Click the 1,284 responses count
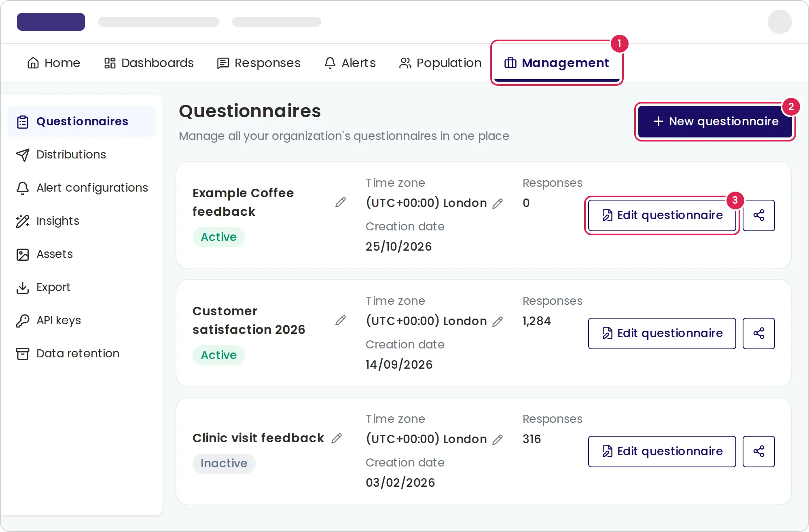 click(536, 321)
